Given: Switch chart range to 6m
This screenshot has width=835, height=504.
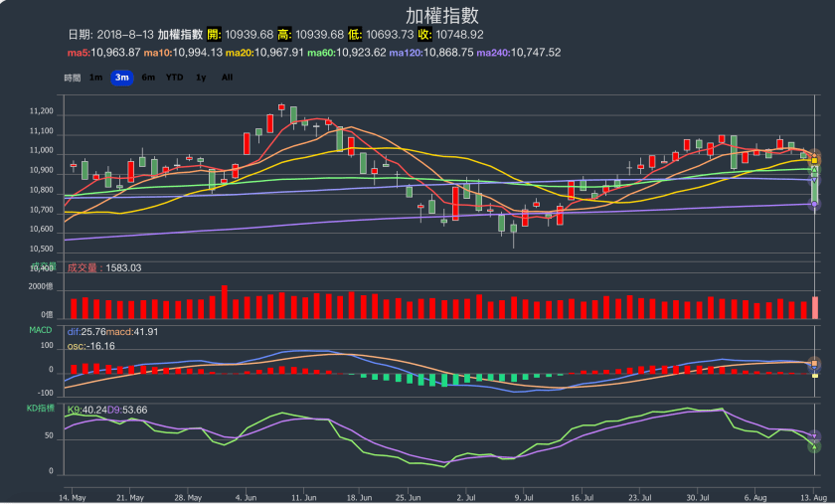Looking at the screenshot, I should point(148,77).
